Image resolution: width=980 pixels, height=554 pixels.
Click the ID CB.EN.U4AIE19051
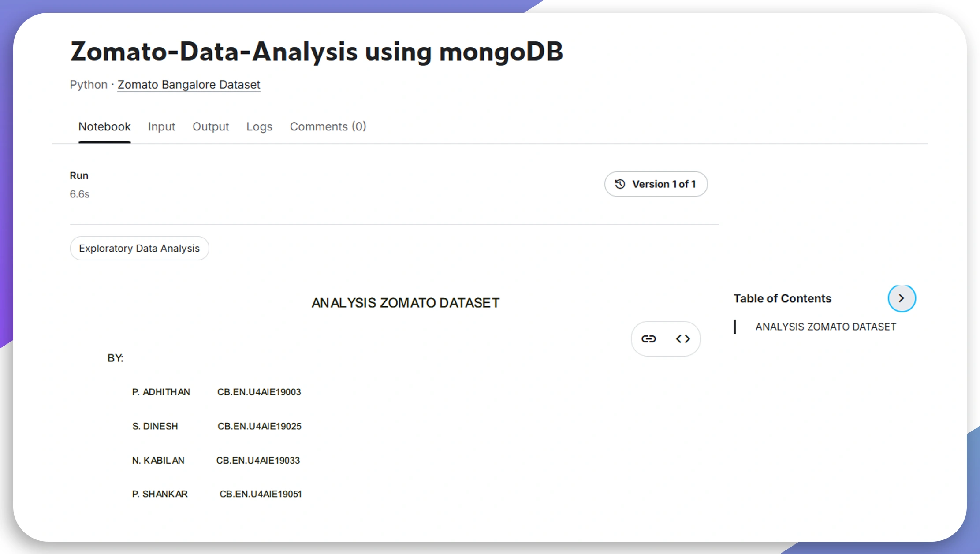tap(261, 494)
